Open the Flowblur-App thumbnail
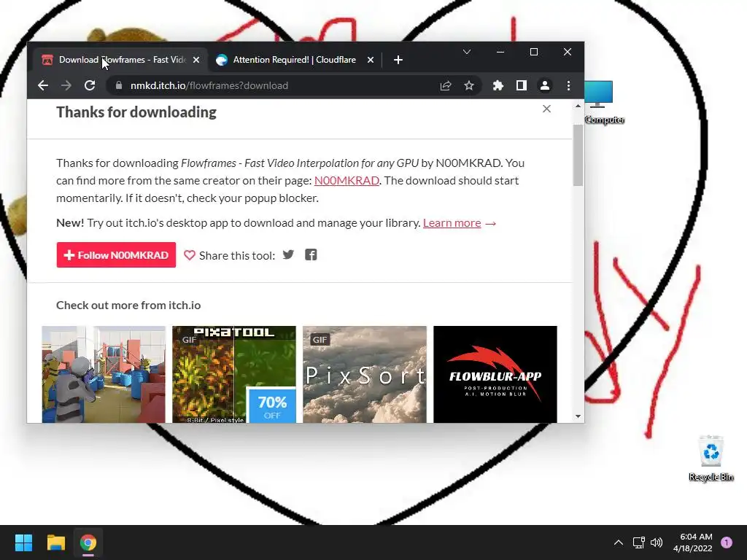This screenshot has width=747, height=560. (x=495, y=374)
